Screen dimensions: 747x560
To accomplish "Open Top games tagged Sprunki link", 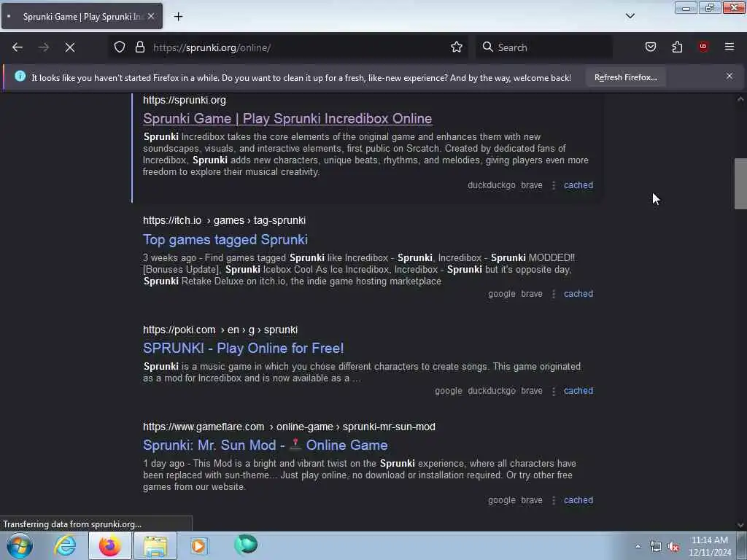I will point(225,239).
